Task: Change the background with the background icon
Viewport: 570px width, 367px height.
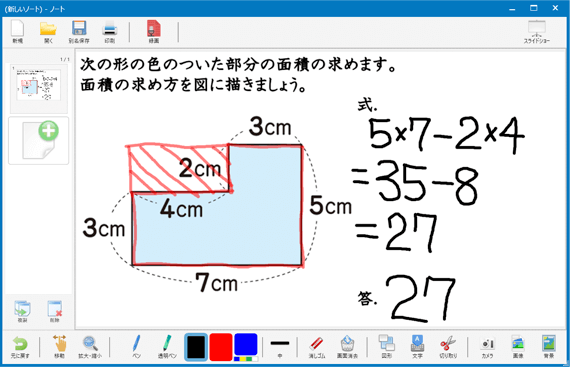Action: point(549,347)
